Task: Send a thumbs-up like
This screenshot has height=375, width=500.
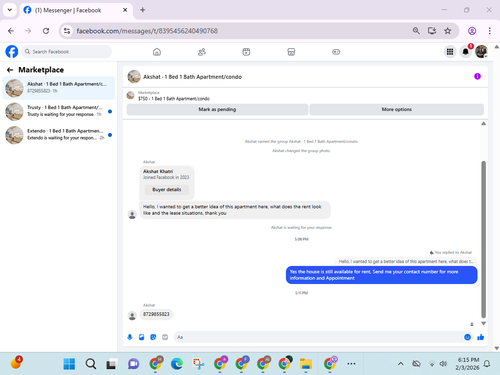Action: point(480,337)
